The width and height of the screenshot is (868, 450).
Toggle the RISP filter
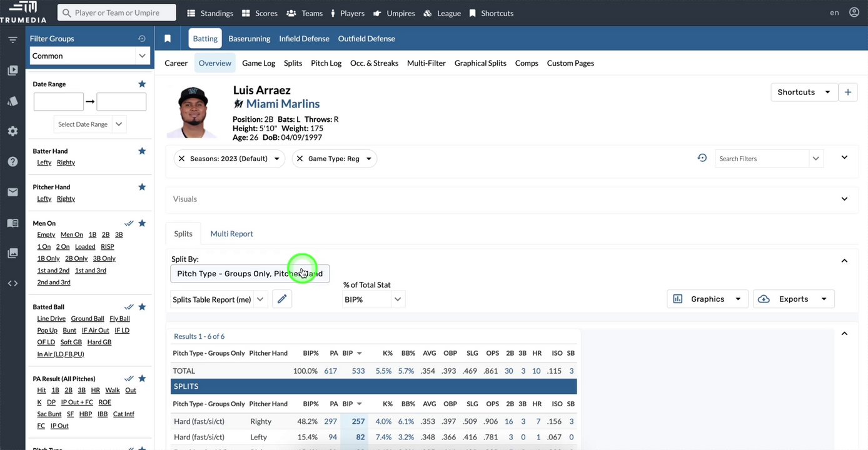[x=108, y=247]
